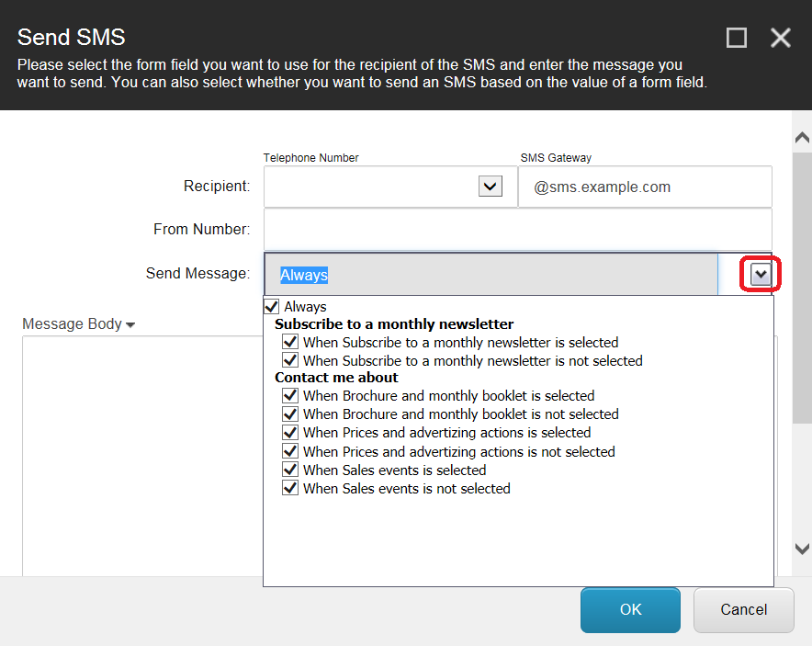The width and height of the screenshot is (812, 646).
Task: Uncheck When Prices and advertizing actions is selected
Action: pyautogui.click(x=290, y=433)
